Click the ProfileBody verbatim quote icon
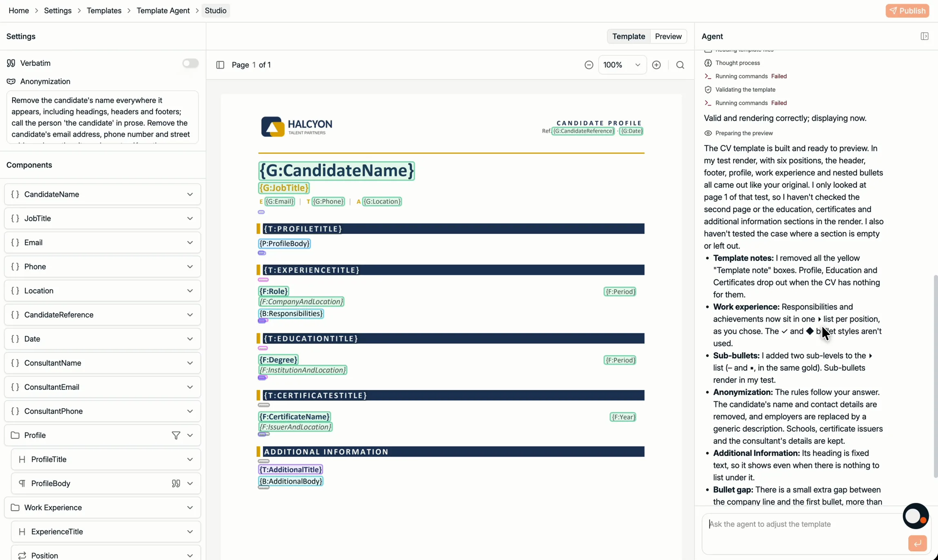 coord(176,483)
